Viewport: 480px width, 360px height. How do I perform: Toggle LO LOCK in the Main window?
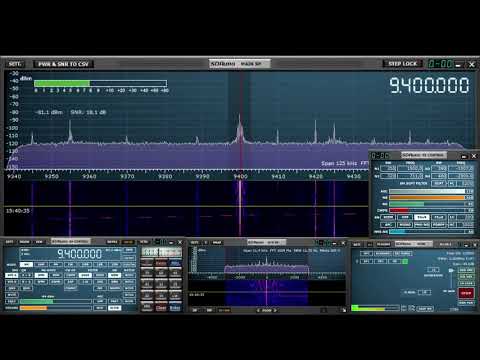tap(466, 283)
